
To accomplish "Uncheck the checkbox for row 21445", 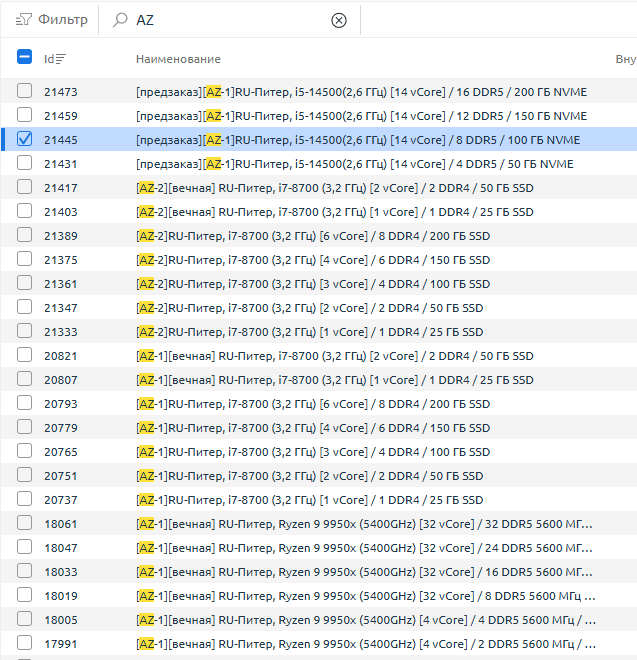I will tap(25, 139).
